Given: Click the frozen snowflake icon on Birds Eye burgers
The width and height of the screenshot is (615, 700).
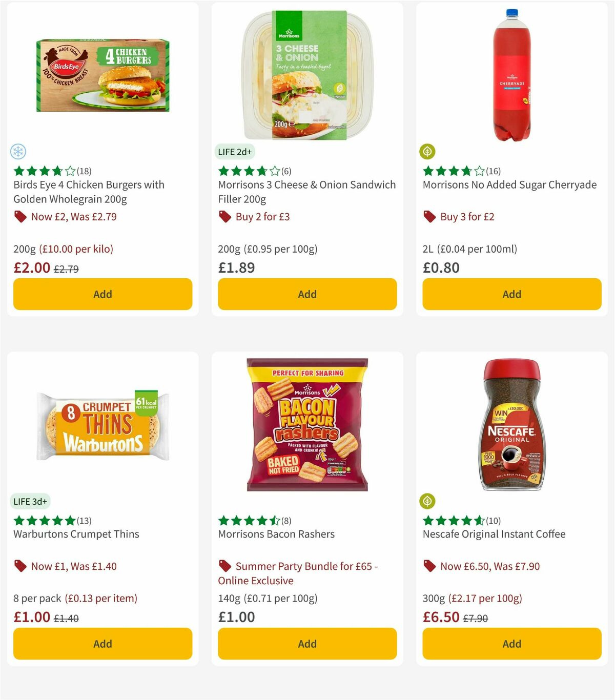Looking at the screenshot, I should pos(18,152).
